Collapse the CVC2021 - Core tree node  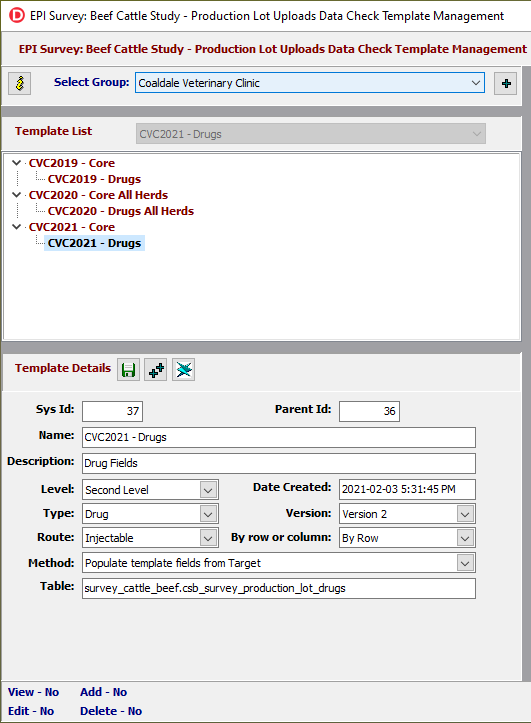(17, 227)
